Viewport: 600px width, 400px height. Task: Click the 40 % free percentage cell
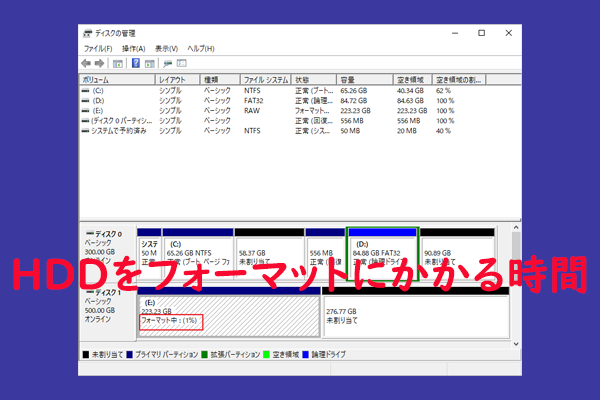pyautogui.click(x=443, y=131)
